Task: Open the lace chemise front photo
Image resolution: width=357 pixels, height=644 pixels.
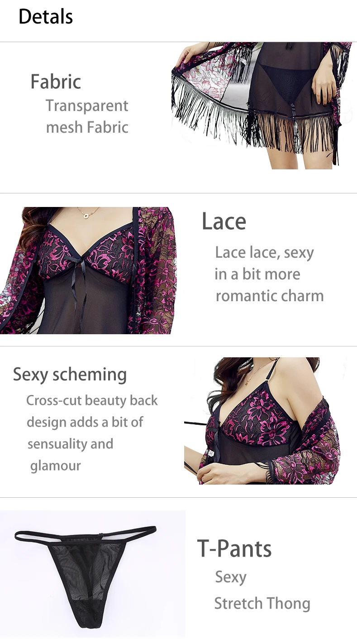Action: click(x=88, y=270)
